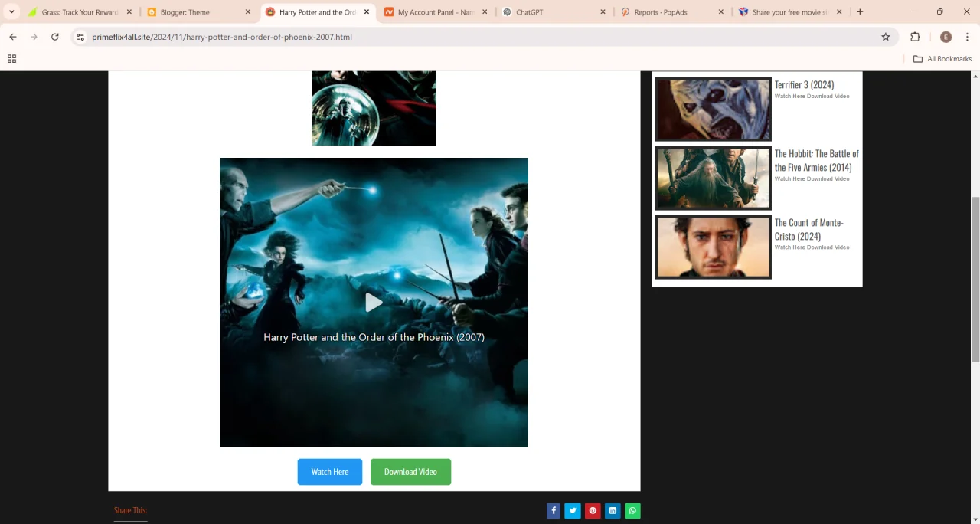Bookmark this page with star icon
Viewport: 980px width, 524px height.
886,37
